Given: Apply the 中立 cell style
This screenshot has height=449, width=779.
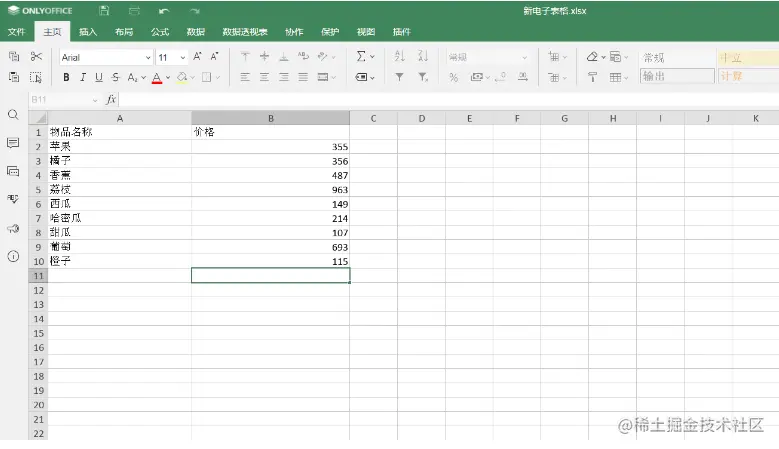Looking at the screenshot, I should click(748, 58).
